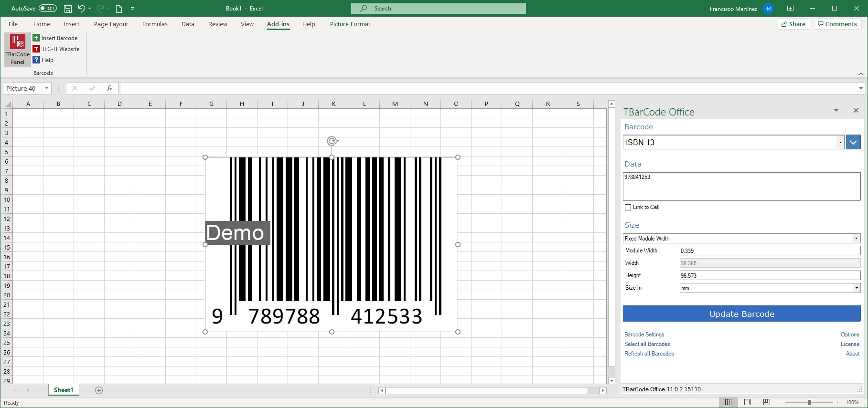The image size is (868, 408).
Task: Click the zoom slider handle
Action: tap(809, 402)
